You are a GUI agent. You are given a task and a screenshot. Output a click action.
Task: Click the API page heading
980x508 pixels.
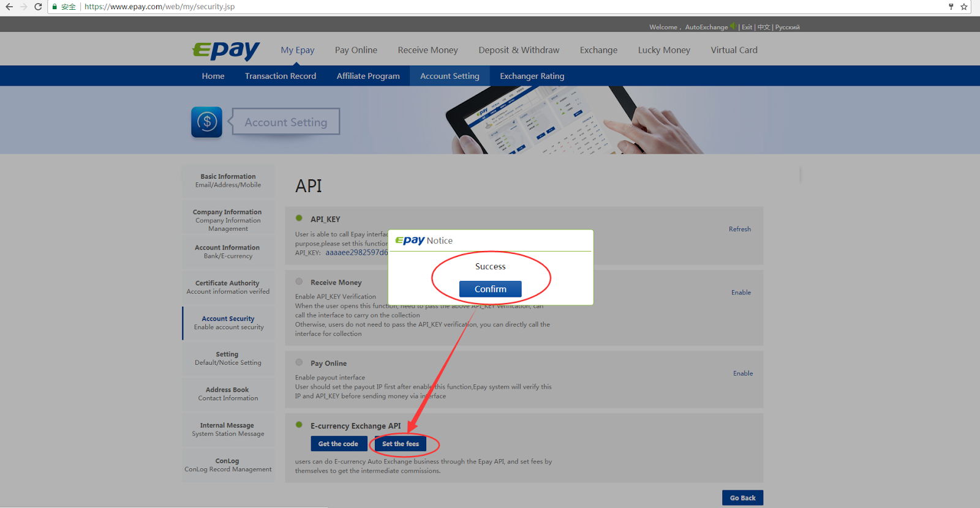pos(309,186)
